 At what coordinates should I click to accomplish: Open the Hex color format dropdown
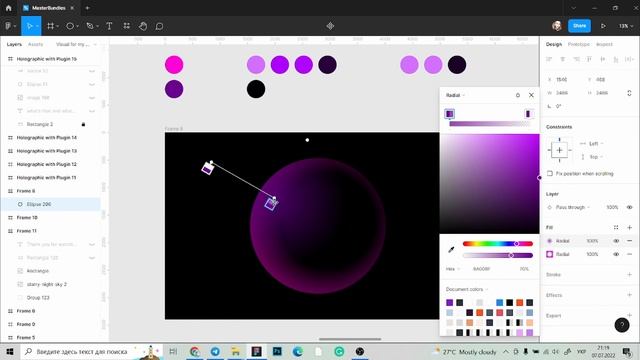(x=453, y=269)
